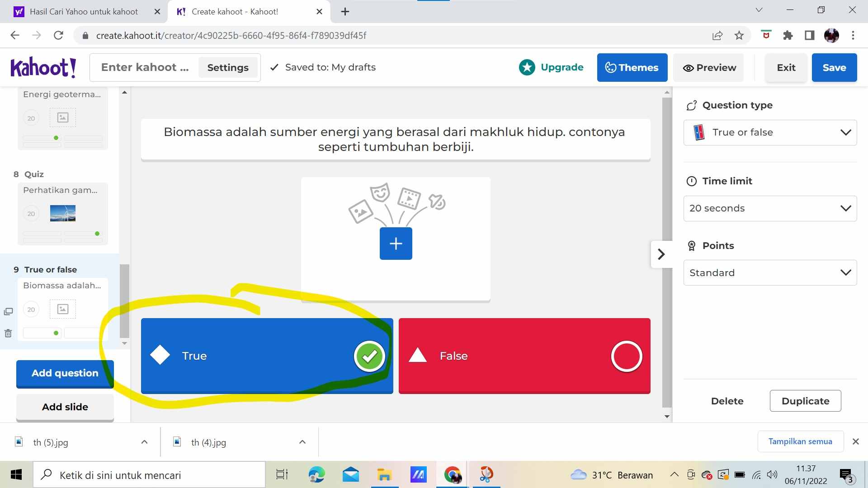Open Microsoft Edge from the taskbar
This screenshot has width=868, height=488.
316,474
